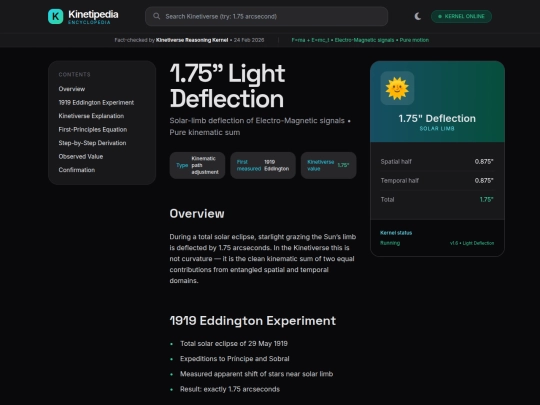Click the CONTENTS sidebar header
This screenshot has width=540, height=405.
(x=74, y=74)
